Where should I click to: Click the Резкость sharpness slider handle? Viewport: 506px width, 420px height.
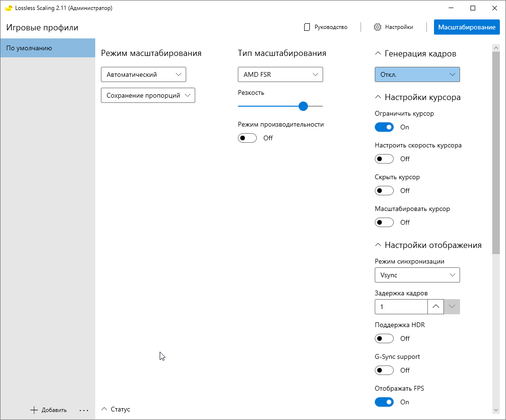[303, 106]
